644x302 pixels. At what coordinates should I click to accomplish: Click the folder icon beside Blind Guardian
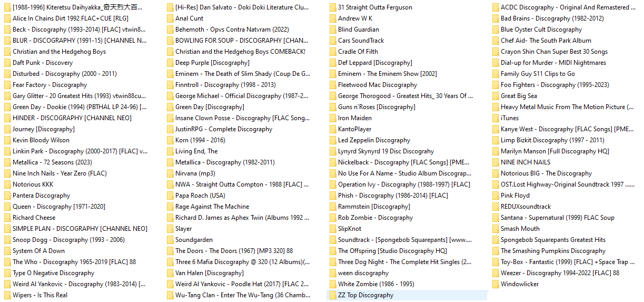click(x=332, y=30)
